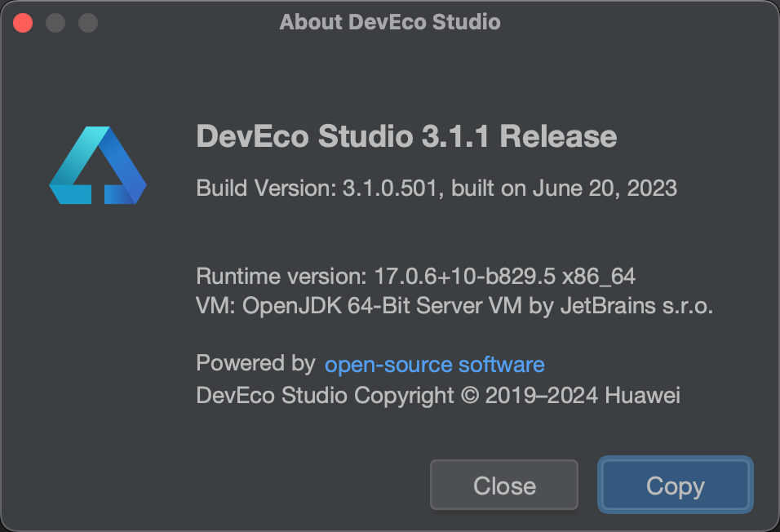Click the Build Version 3.1.0.501 line
This screenshot has width=780, height=532.
[x=437, y=188]
